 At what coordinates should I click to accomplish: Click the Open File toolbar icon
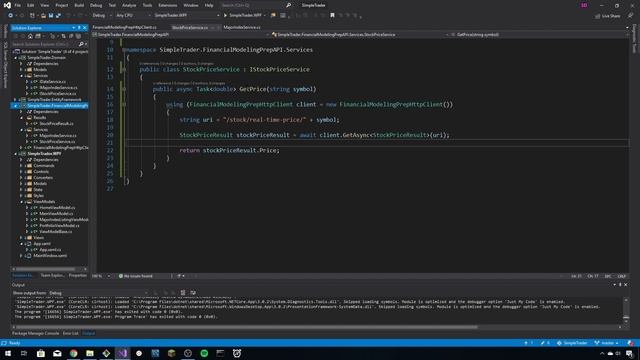click(43, 16)
